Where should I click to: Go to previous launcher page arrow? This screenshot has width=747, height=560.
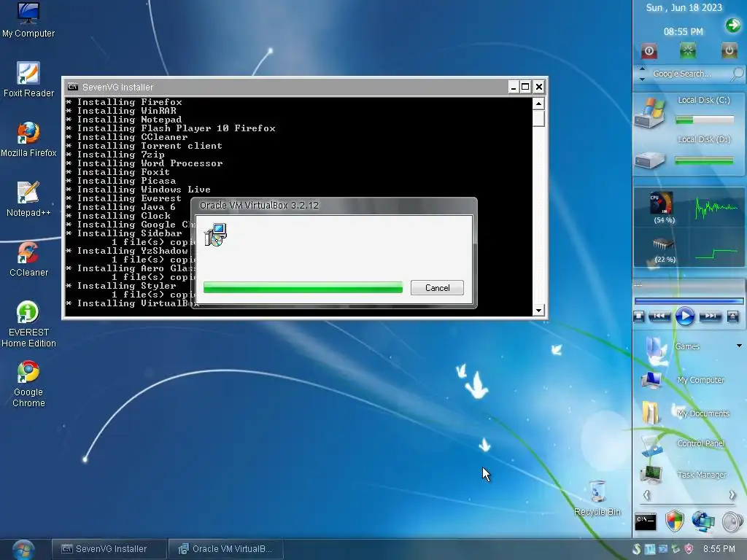point(646,496)
